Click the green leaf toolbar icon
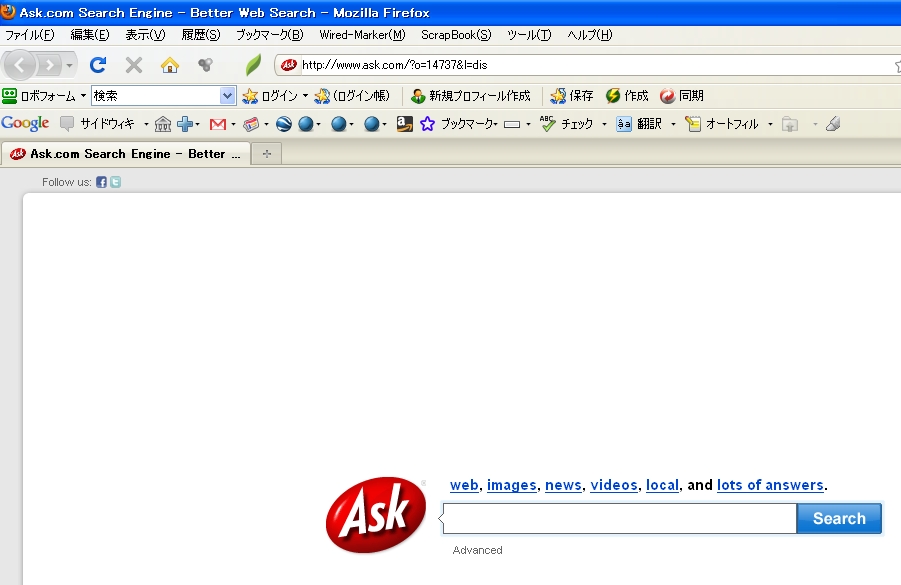Image resolution: width=901 pixels, height=585 pixels. pos(253,65)
